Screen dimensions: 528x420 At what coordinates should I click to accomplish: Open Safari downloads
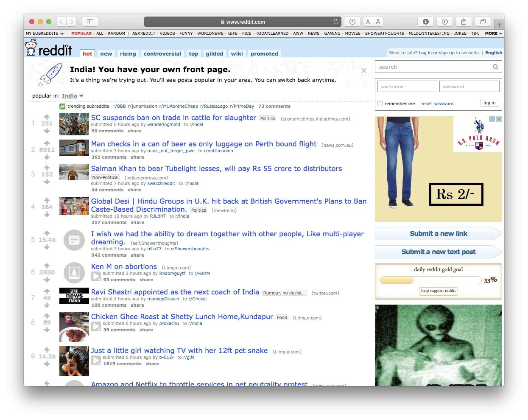pyautogui.click(x=426, y=22)
